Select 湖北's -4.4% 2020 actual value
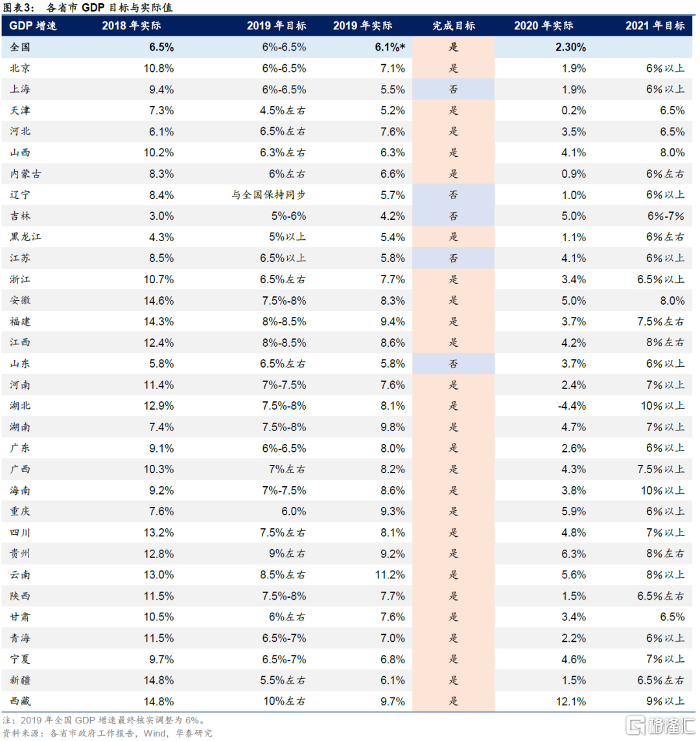This screenshot has height=741, width=700. click(572, 406)
